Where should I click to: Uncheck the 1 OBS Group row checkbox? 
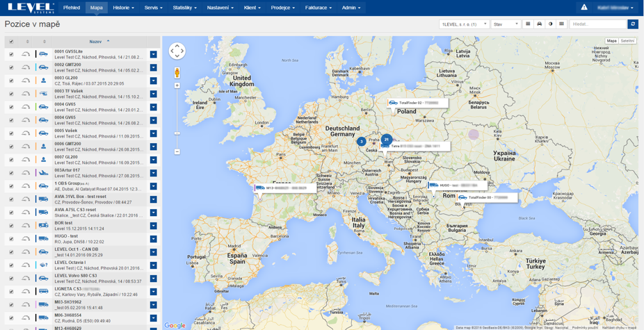coord(11,186)
